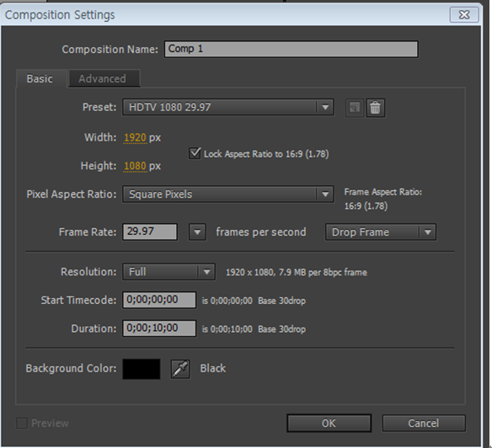The width and height of the screenshot is (492, 448).
Task: Click the Cancel button
Action: point(424,424)
